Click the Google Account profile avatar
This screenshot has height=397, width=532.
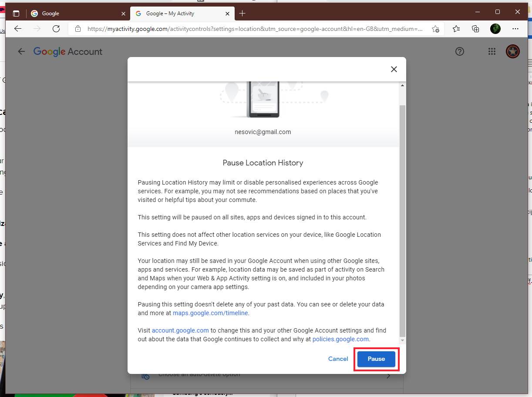[512, 51]
